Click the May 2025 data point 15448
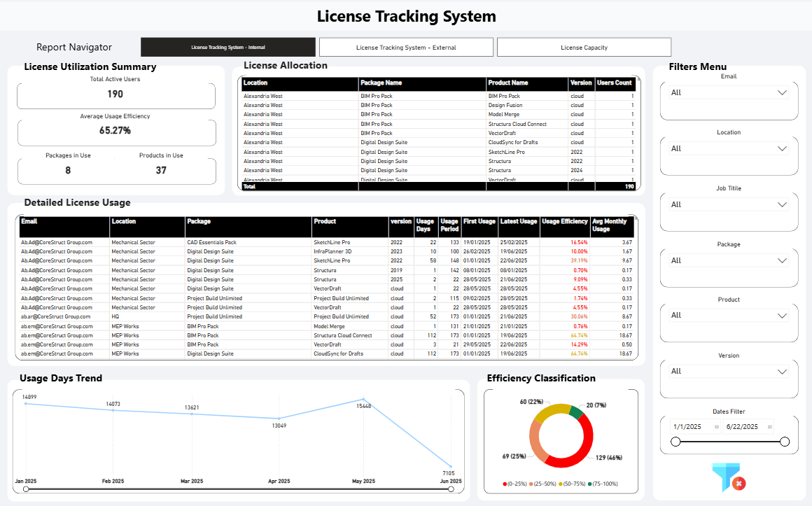Viewport: 812px width, 506px height. 363,399
